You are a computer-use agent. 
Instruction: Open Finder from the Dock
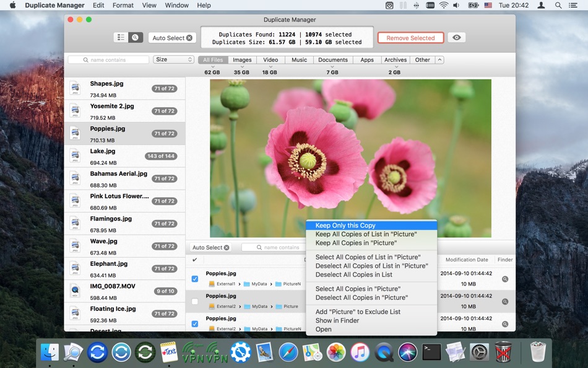(50, 353)
